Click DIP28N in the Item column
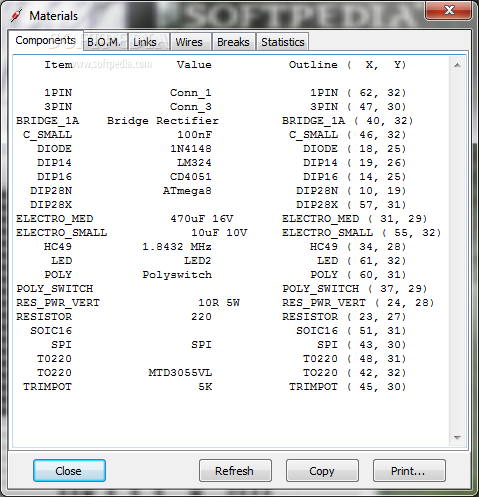The height and width of the screenshot is (497, 479). (x=51, y=191)
